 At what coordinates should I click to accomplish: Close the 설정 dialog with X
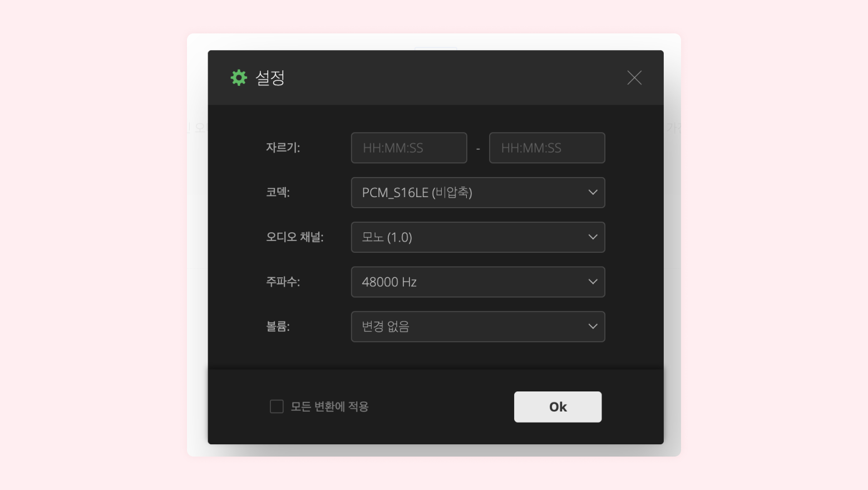[x=634, y=78]
